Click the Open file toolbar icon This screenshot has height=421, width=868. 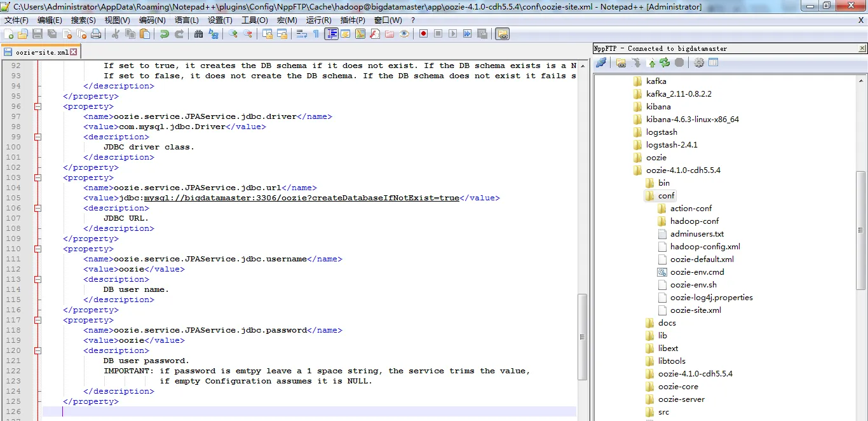point(23,34)
